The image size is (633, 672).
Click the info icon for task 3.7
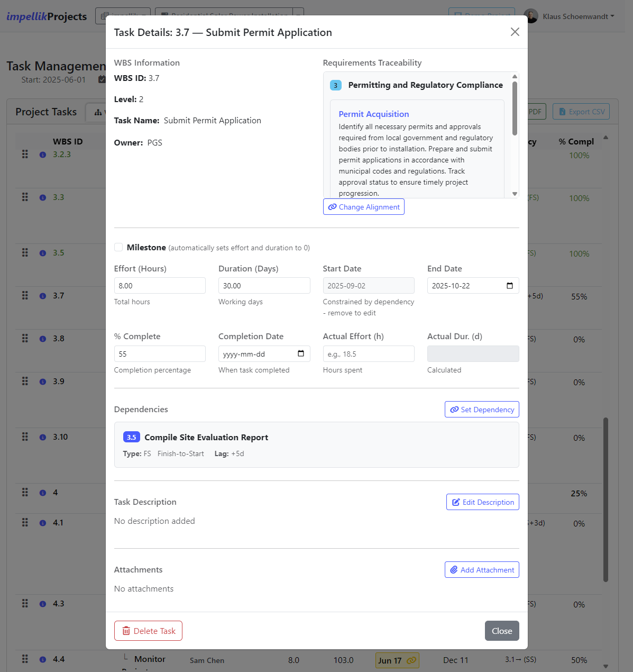coord(43,296)
